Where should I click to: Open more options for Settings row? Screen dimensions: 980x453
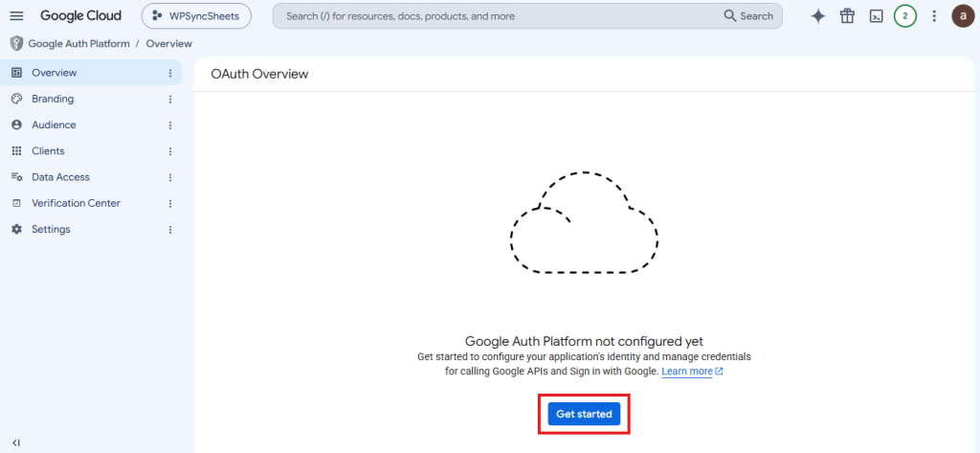click(x=170, y=230)
